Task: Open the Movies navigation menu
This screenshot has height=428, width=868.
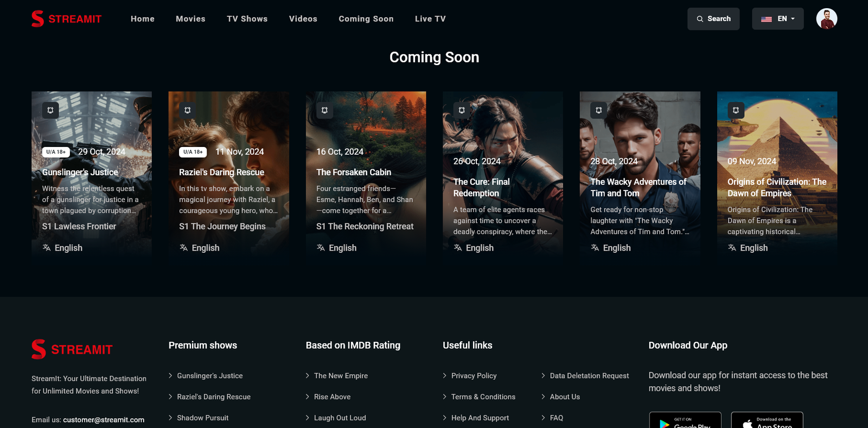Action: 190,19
